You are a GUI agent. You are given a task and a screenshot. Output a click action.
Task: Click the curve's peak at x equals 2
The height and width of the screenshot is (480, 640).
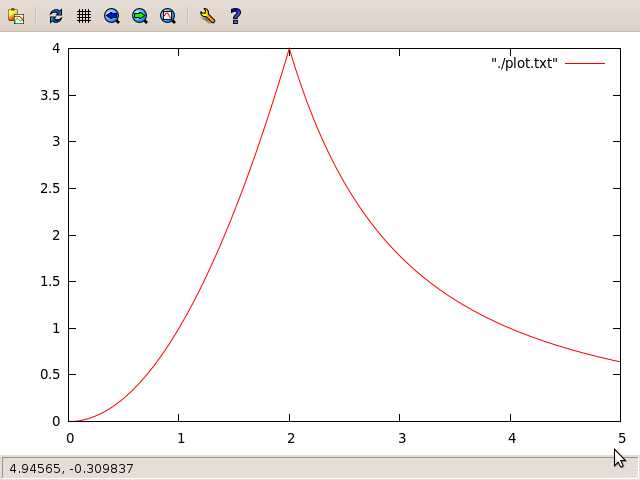click(x=289, y=50)
